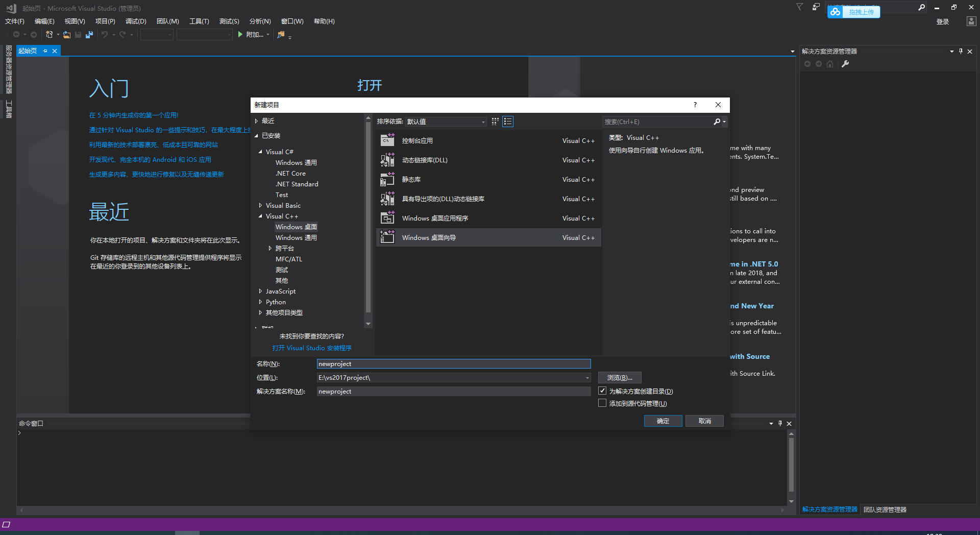Image resolution: width=980 pixels, height=535 pixels.
Task: Expand the 跨平台 tree node
Action: click(x=270, y=248)
